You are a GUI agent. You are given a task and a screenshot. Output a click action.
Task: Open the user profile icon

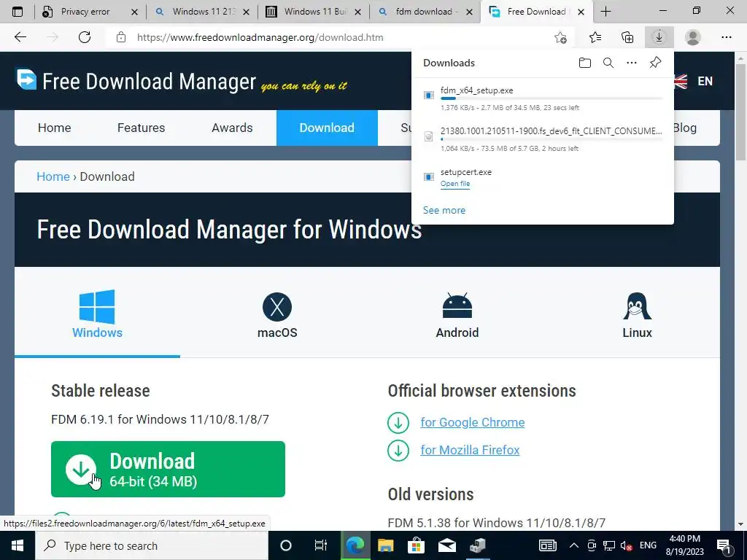(693, 37)
